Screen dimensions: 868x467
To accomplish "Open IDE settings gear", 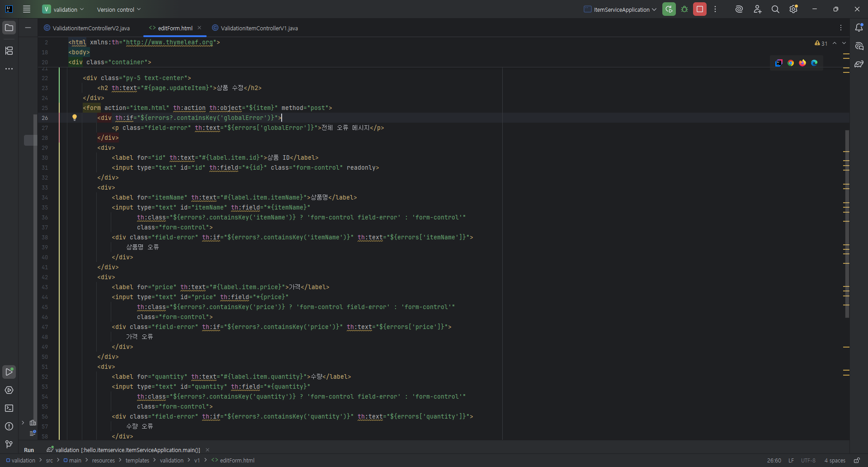I will click(793, 9).
